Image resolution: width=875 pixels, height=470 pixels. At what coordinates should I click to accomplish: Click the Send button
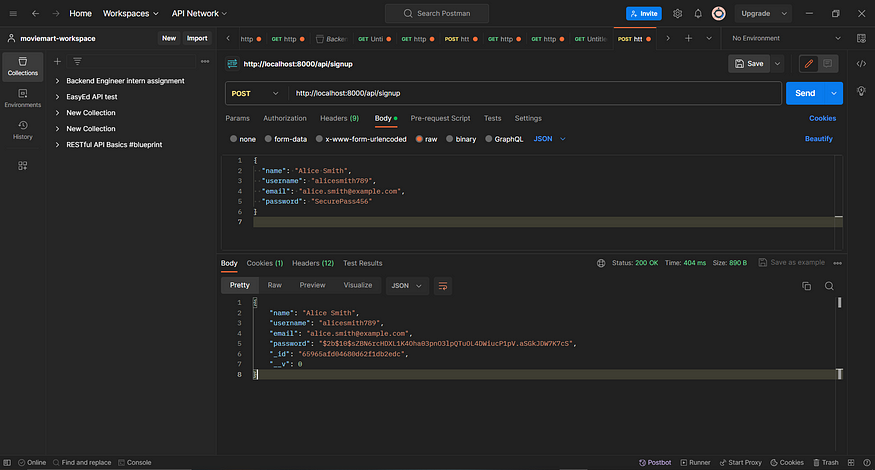[805, 93]
